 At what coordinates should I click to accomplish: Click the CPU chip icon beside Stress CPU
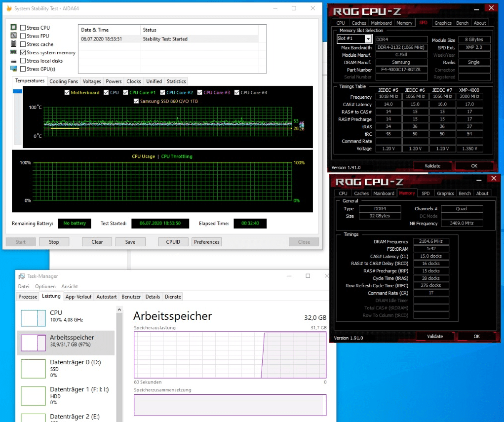(13, 27)
